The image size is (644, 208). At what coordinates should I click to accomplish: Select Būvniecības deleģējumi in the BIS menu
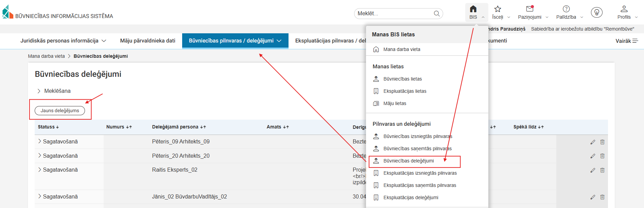pyautogui.click(x=408, y=161)
